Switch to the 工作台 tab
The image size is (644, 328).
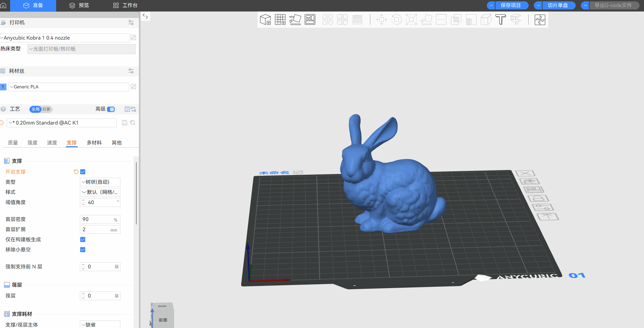coord(125,5)
